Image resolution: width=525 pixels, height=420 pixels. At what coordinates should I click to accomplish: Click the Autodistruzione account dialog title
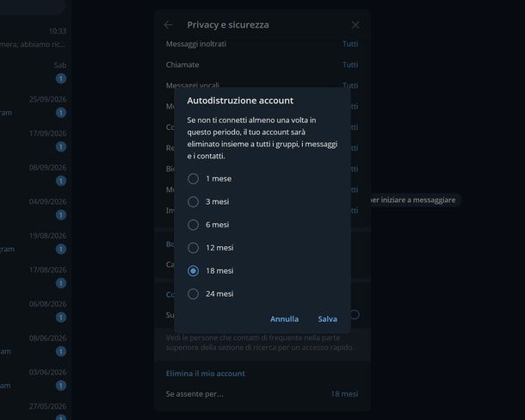tap(240, 101)
